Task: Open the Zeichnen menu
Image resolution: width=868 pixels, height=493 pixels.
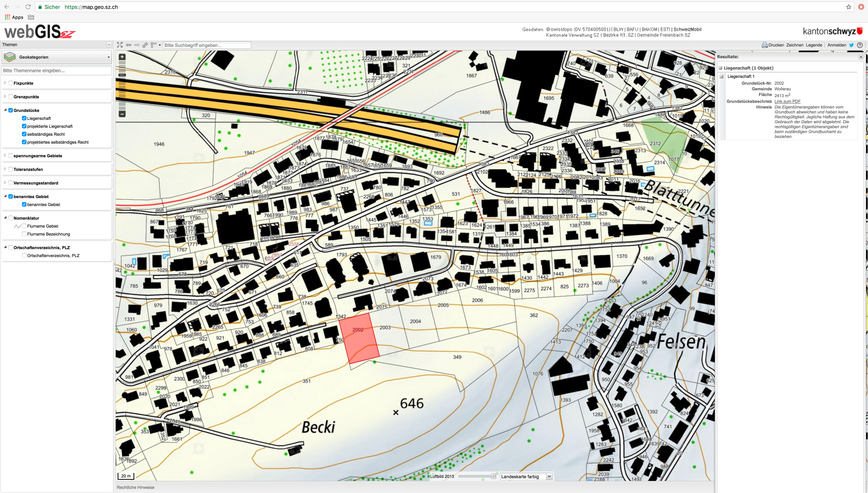Action: pyautogui.click(x=795, y=45)
